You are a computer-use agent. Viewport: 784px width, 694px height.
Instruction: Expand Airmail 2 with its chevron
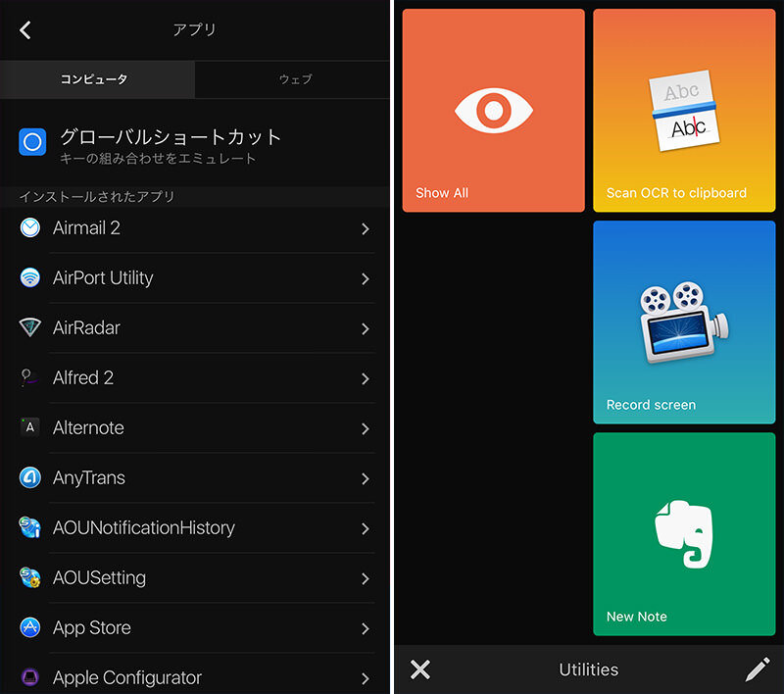[x=366, y=229]
